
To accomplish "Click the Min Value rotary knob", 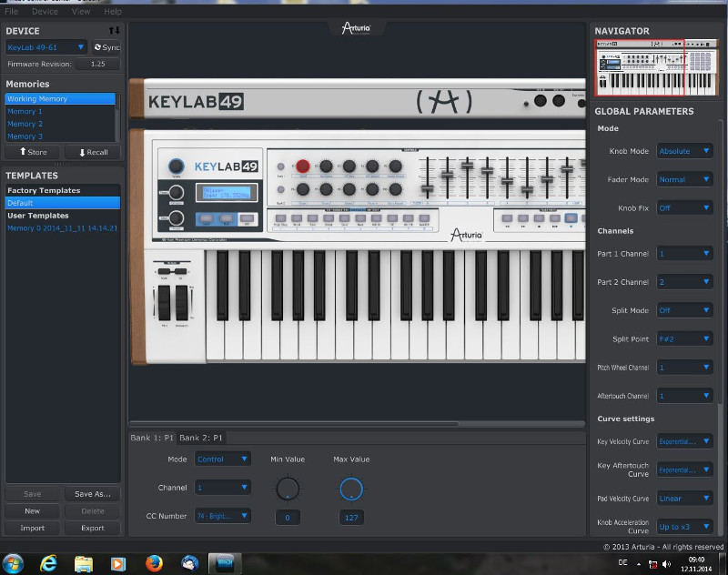I will click(288, 489).
